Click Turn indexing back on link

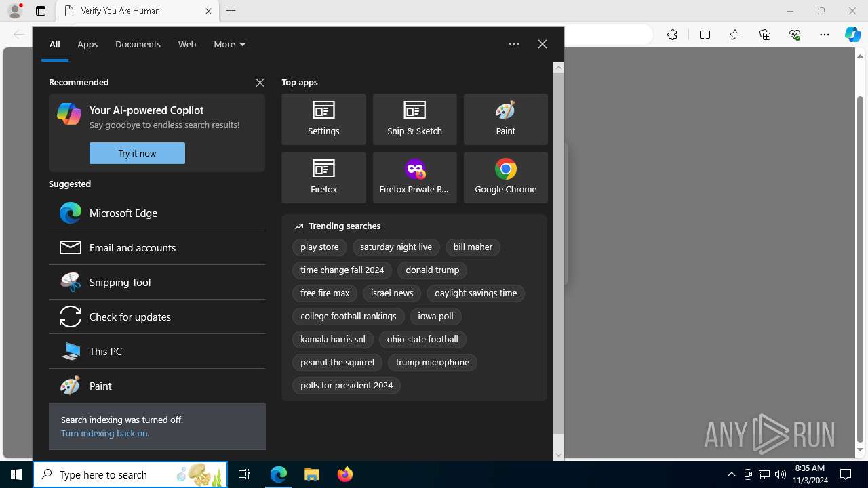(x=105, y=433)
